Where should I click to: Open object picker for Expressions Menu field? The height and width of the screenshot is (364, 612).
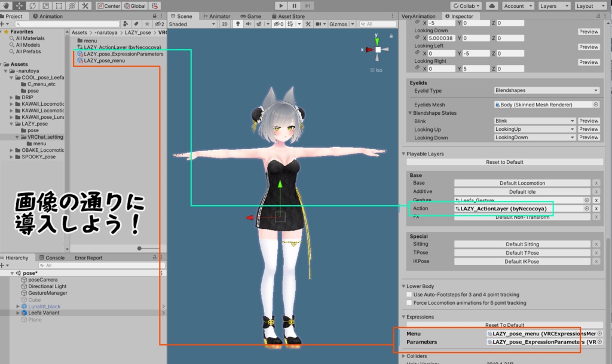coord(600,334)
